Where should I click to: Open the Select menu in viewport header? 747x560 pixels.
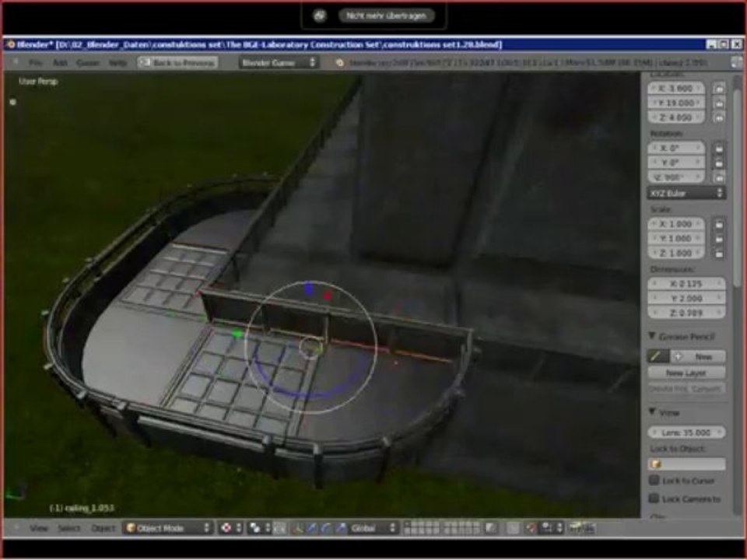[68, 528]
